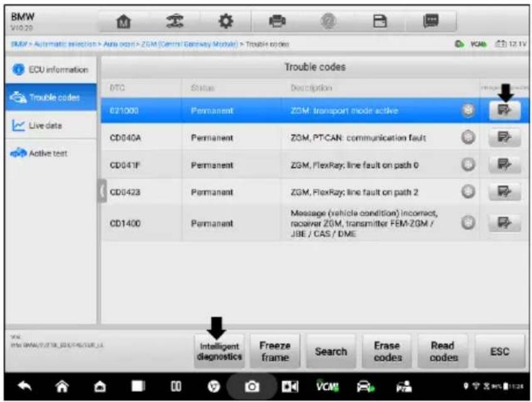The height and width of the screenshot is (402, 532).
Task: Click the greyed help icon in the toolbar
Action: coord(328,21)
